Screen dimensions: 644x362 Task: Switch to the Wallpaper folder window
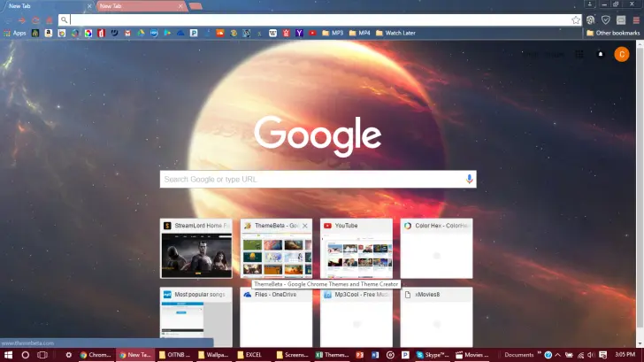coord(212,355)
